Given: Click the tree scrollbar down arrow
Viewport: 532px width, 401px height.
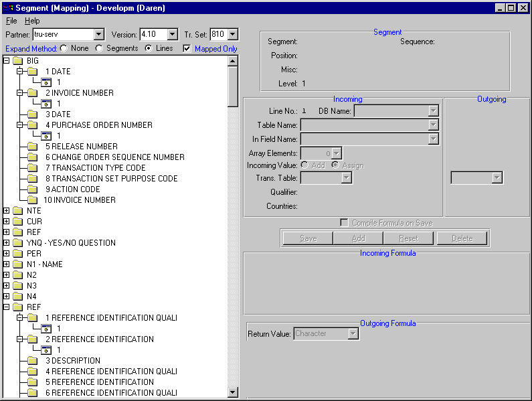Looking at the screenshot, I should (233, 392).
